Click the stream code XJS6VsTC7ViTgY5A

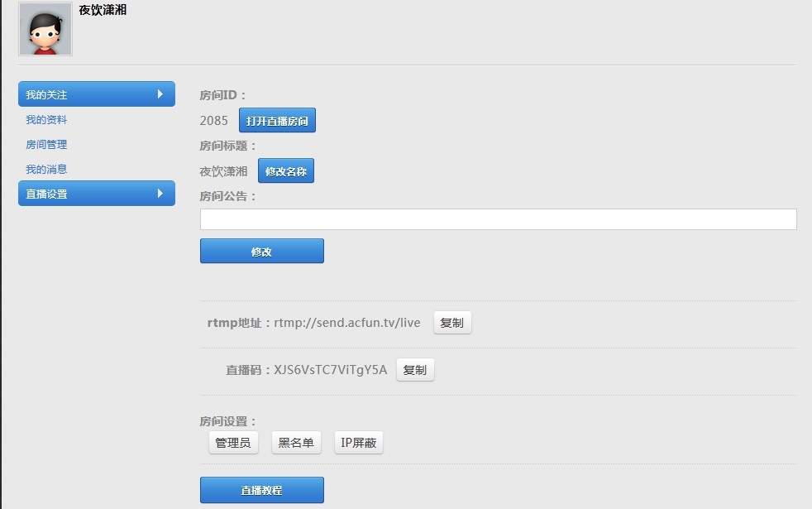[331, 370]
